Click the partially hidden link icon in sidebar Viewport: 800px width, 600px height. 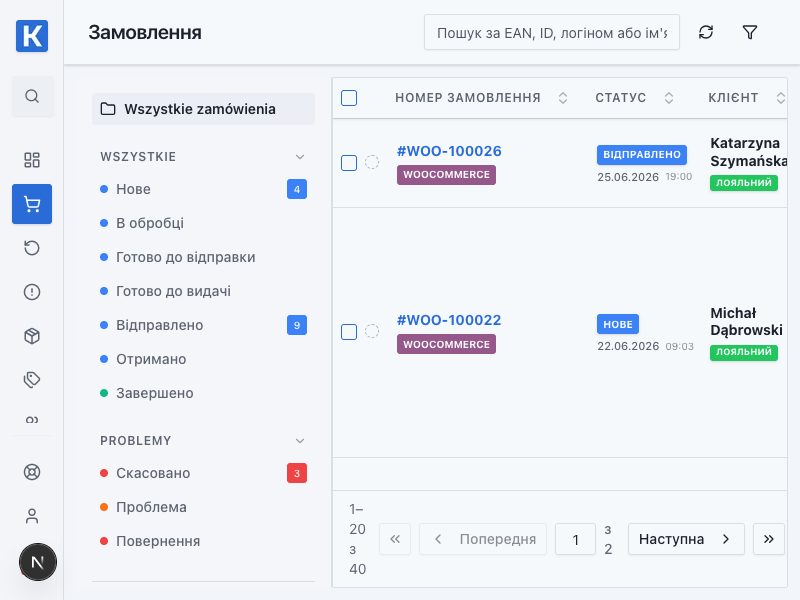tap(32, 420)
